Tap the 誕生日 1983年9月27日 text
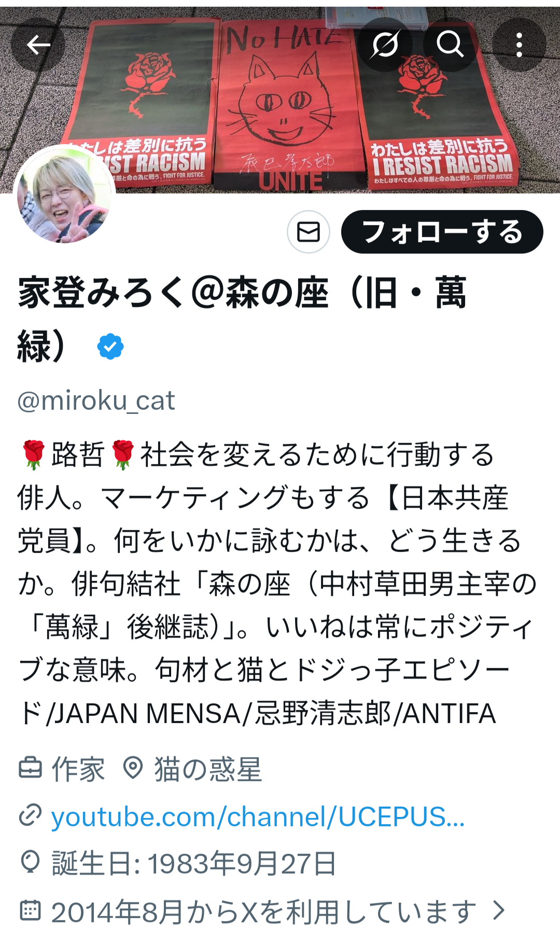 [194, 864]
